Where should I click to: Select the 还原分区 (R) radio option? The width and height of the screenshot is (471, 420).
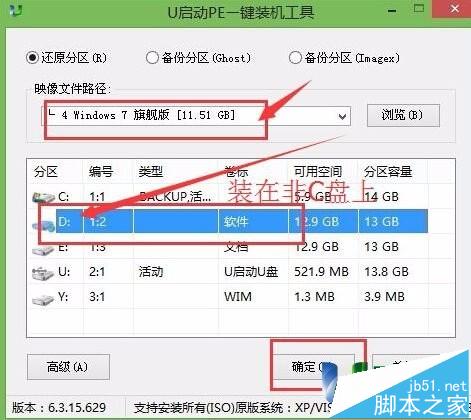click(x=67, y=58)
